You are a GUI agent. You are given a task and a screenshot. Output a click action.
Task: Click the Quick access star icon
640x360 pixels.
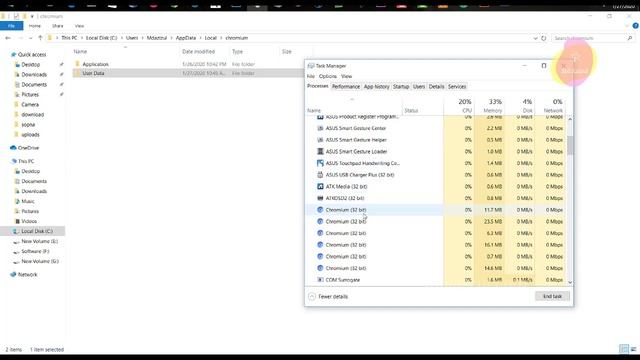(x=13, y=55)
